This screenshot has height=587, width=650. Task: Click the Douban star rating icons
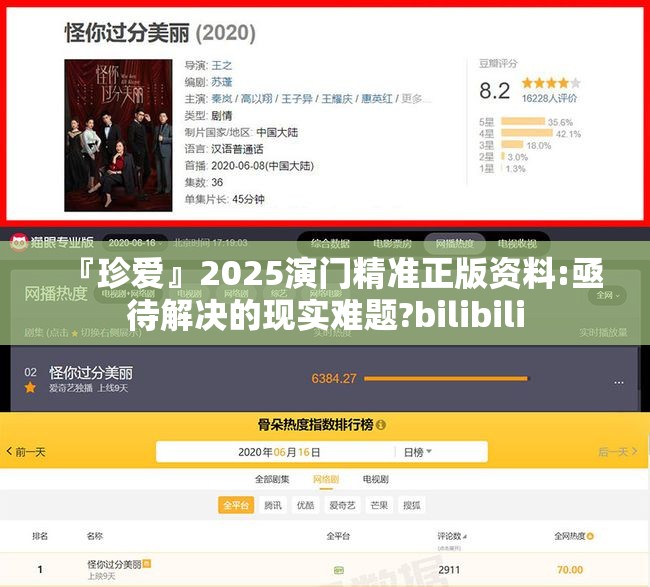tap(551, 83)
